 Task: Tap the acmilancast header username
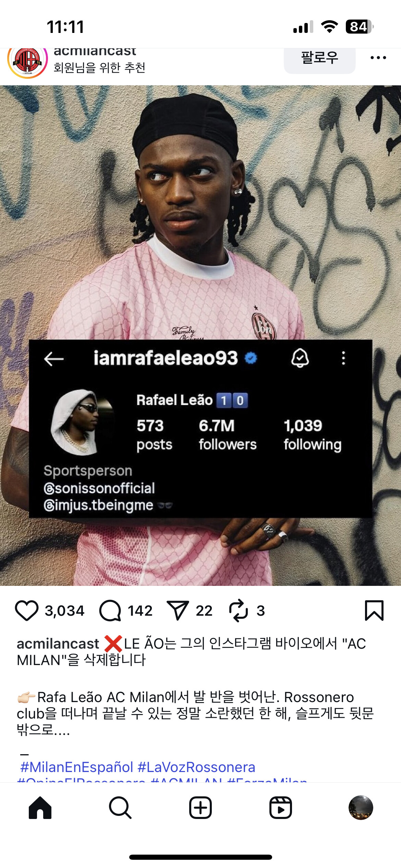point(95,52)
